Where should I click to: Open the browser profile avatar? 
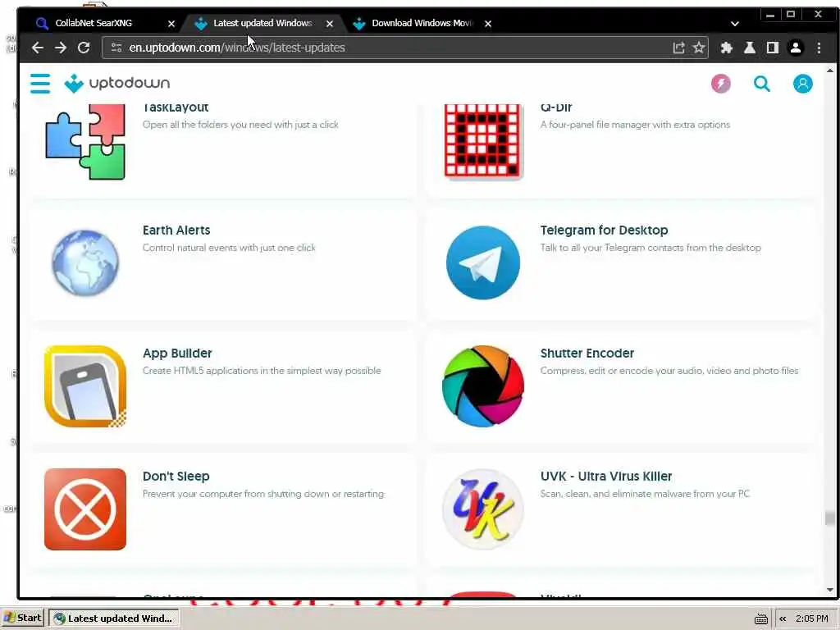pos(796,48)
